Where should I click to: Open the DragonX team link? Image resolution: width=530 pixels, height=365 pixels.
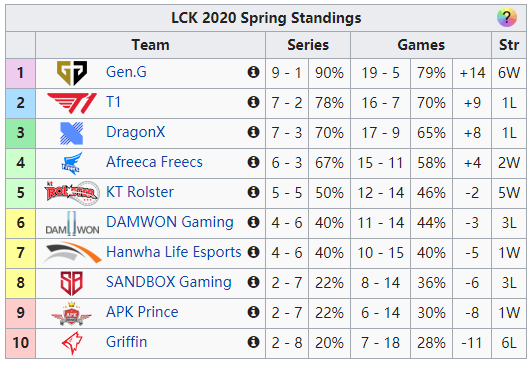(136, 132)
